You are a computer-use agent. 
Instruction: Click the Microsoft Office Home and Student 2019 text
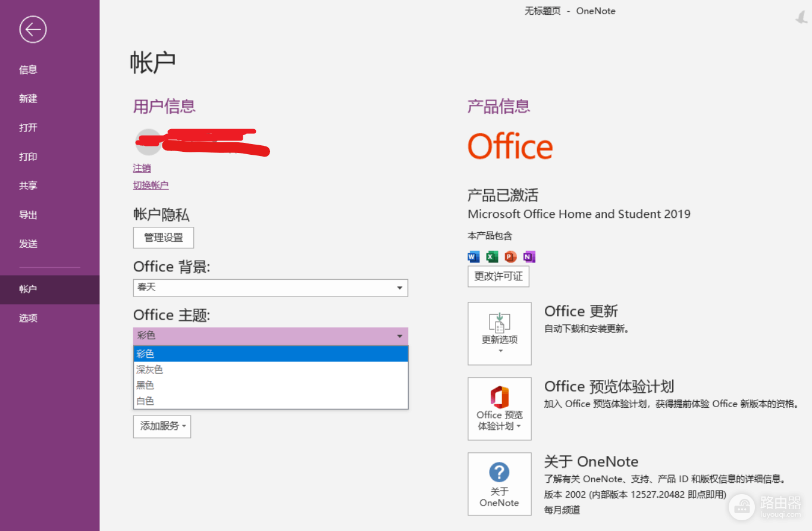pyautogui.click(x=579, y=214)
